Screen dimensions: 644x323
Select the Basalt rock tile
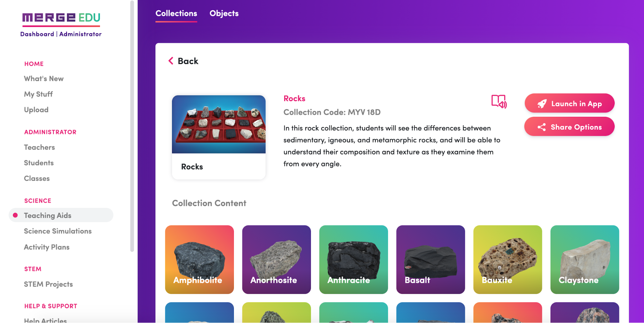click(x=430, y=259)
